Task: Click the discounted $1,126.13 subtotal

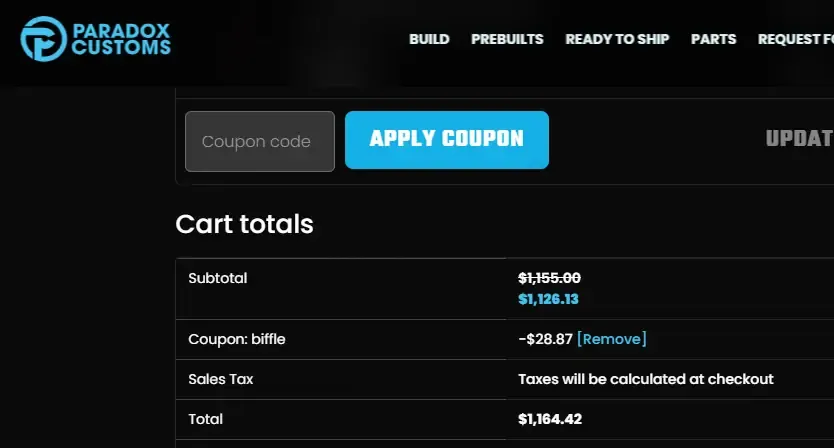Action: 548,298
